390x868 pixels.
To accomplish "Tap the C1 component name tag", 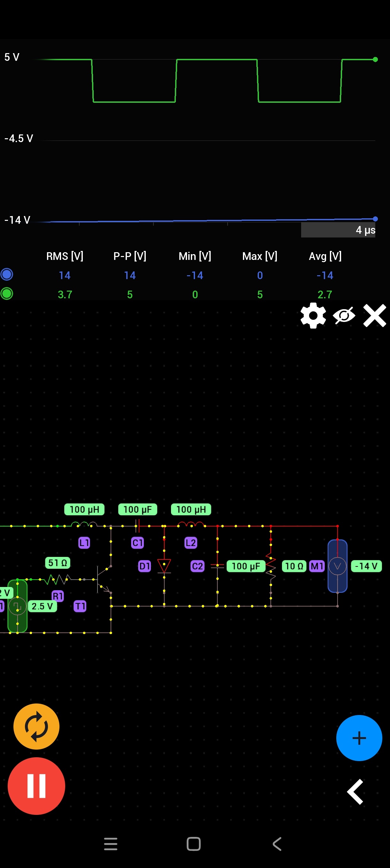I will 137,542.
